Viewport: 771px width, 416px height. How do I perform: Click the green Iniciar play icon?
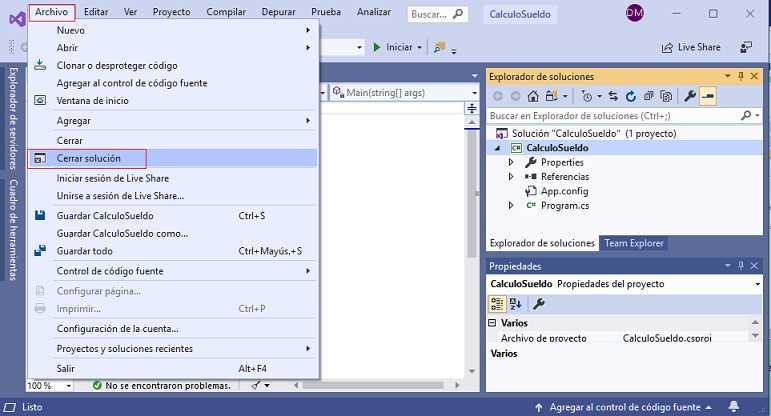coord(377,47)
